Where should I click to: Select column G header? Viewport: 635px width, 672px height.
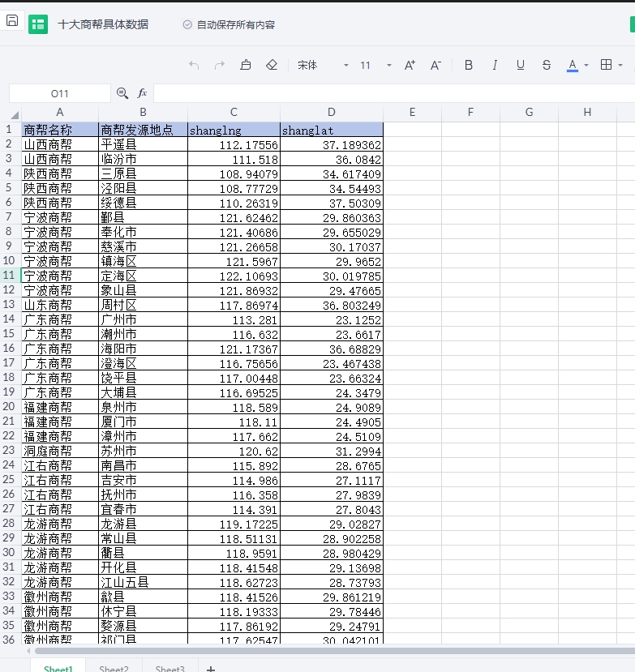pyautogui.click(x=529, y=113)
